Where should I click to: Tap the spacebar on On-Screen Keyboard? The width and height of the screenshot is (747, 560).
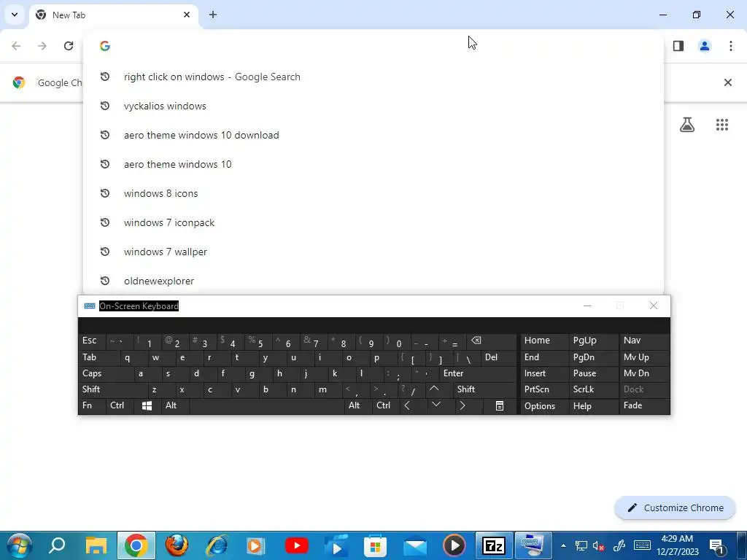tap(267, 405)
